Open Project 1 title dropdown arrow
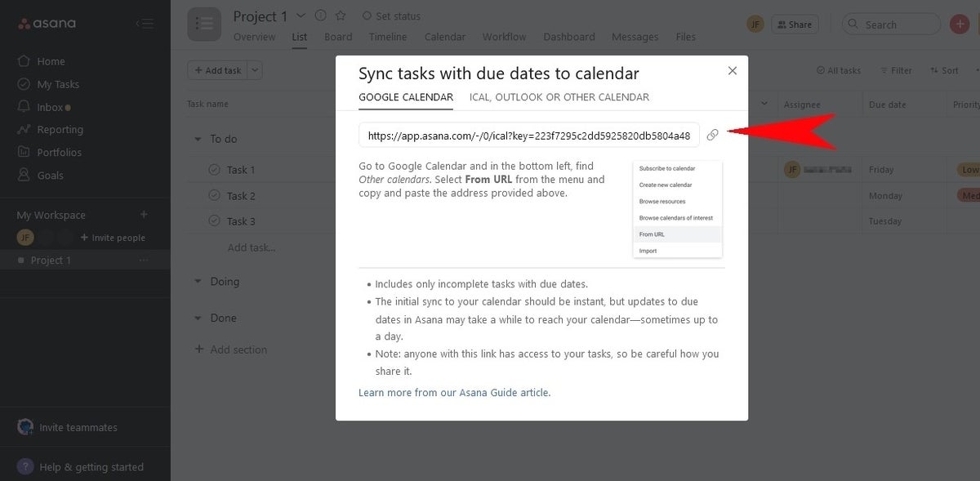The width and height of the screenshot is (980, 481). click(x=301, y=16)
